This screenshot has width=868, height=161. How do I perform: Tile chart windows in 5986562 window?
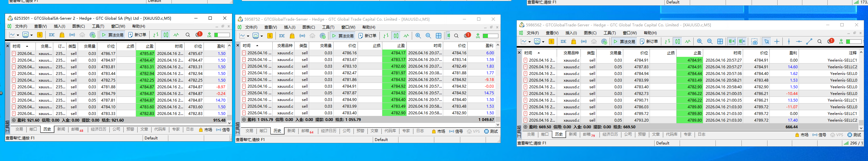(x=720, y=42)
